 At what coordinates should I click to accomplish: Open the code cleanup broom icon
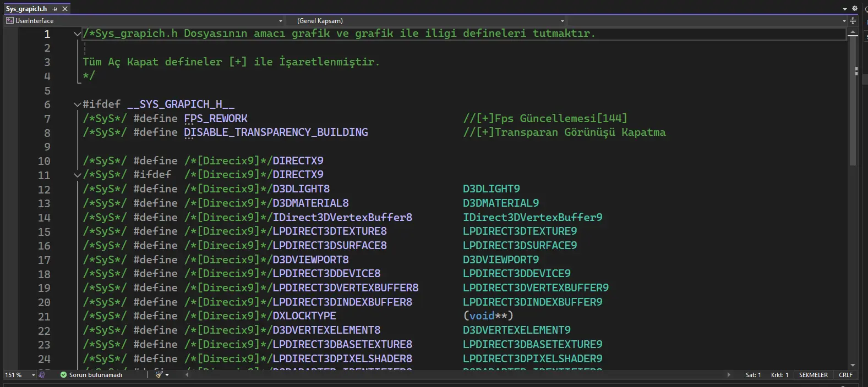(159, 375)
